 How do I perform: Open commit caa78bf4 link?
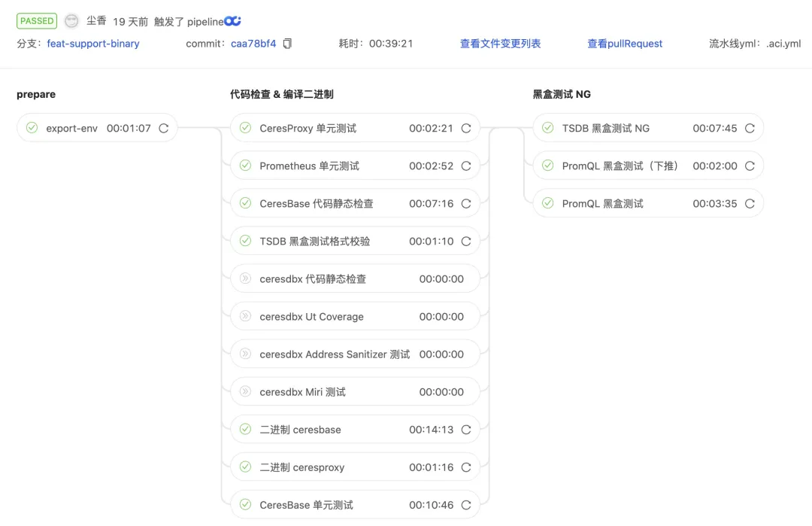[x=253, y=44]
